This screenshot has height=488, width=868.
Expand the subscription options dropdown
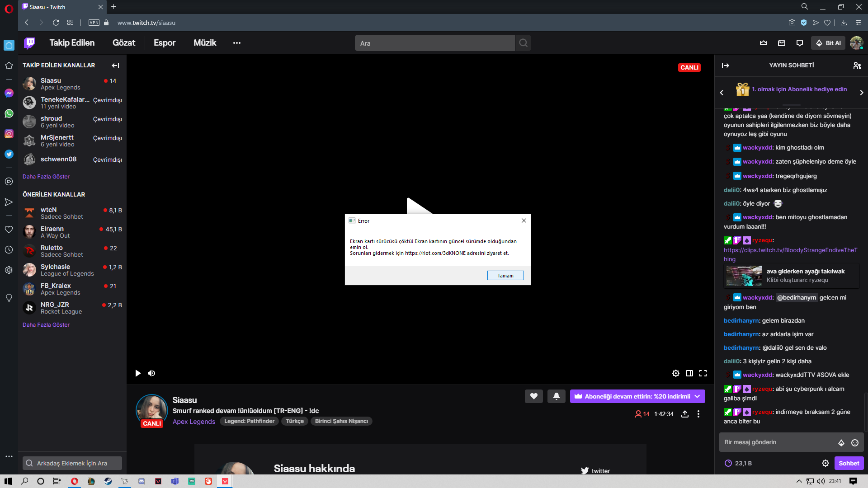coord(698,396)
